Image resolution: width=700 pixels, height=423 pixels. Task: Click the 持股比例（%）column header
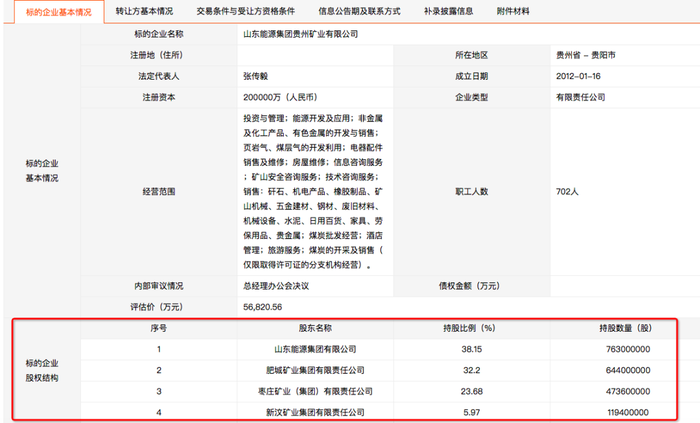[469, 328]
